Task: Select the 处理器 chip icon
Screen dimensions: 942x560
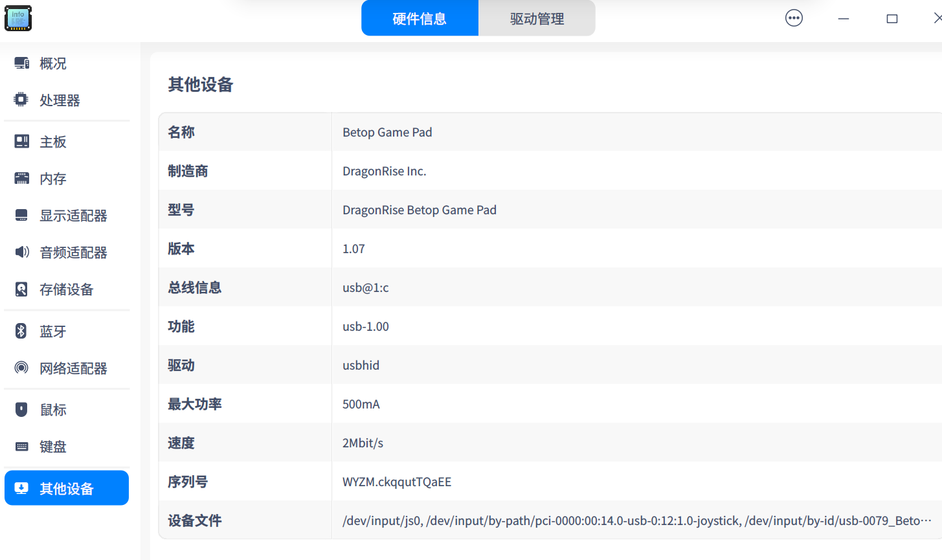Action: coord(21,100)
